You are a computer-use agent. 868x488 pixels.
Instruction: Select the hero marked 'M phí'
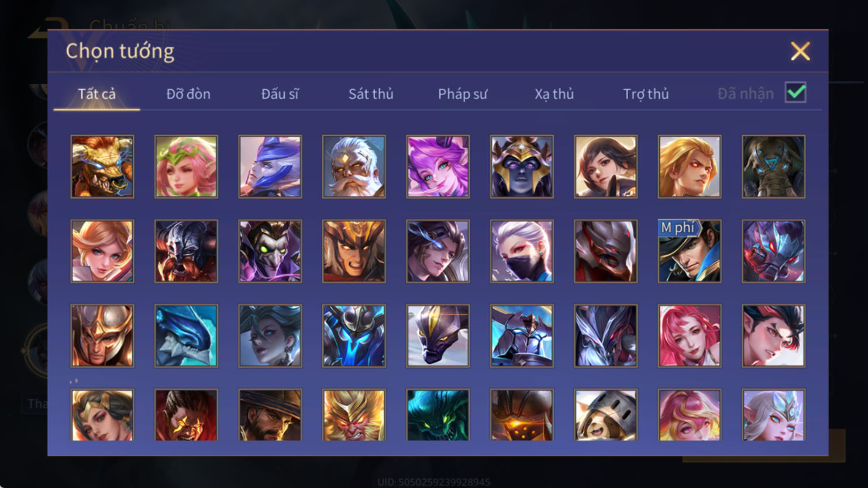[x=690, y=251]
